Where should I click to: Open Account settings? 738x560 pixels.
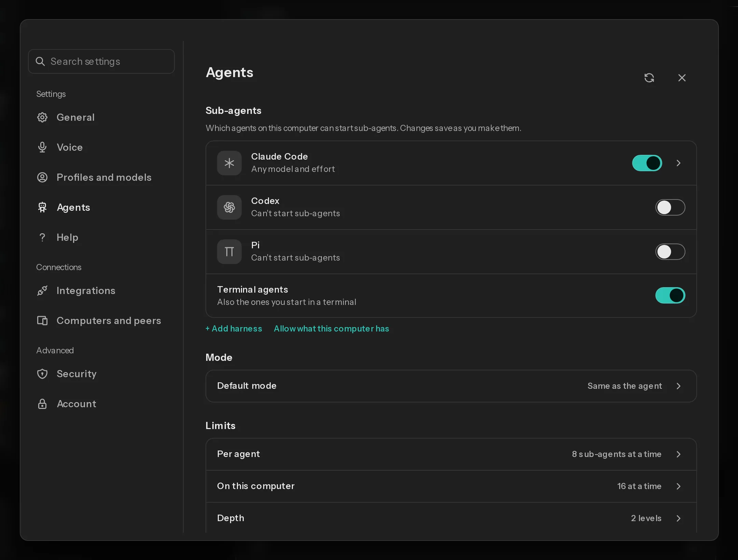click(x=101, y=404)
